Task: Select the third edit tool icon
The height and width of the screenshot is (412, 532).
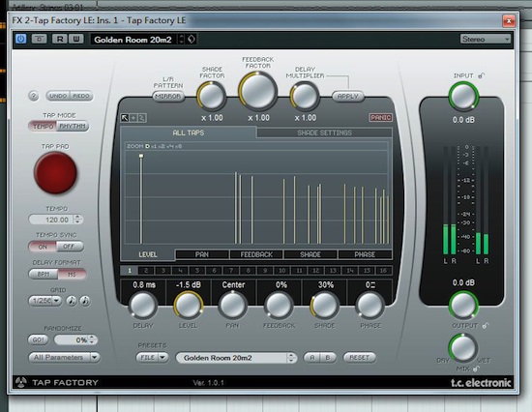Action: 142,118
